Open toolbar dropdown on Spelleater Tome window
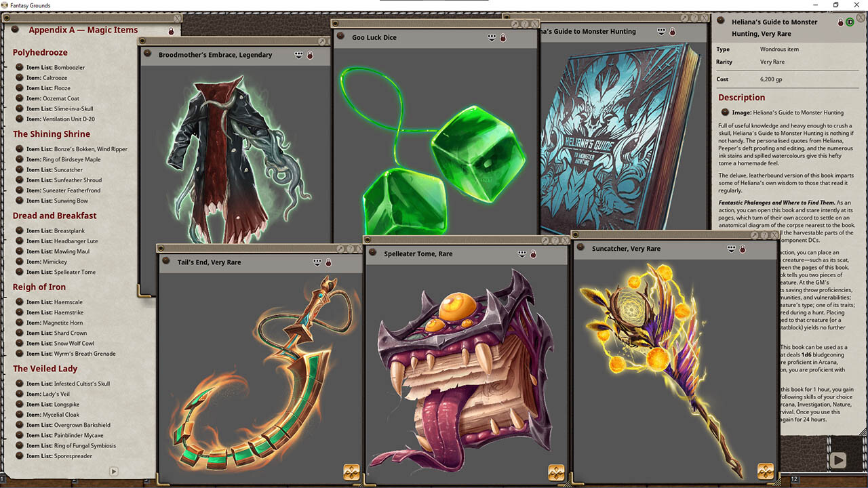Screen dimensions: 868x488 [521, 253]
